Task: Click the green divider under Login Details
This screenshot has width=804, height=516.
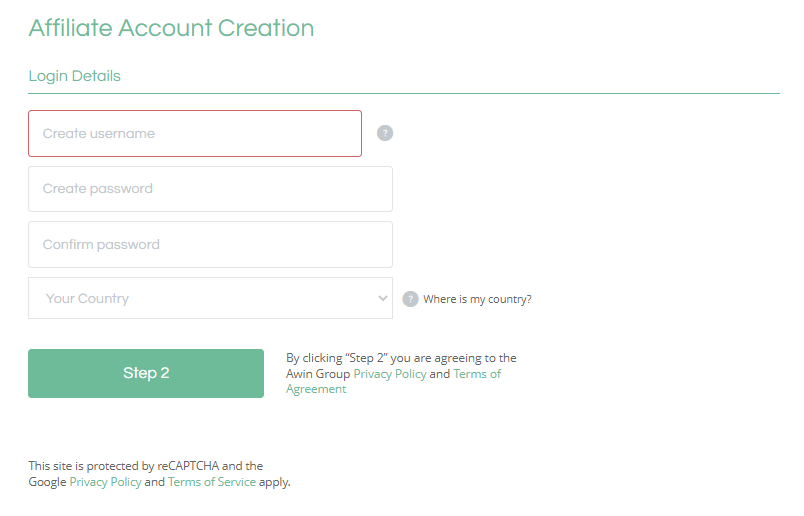Action: pyautogui.click(x=404, y=93)
